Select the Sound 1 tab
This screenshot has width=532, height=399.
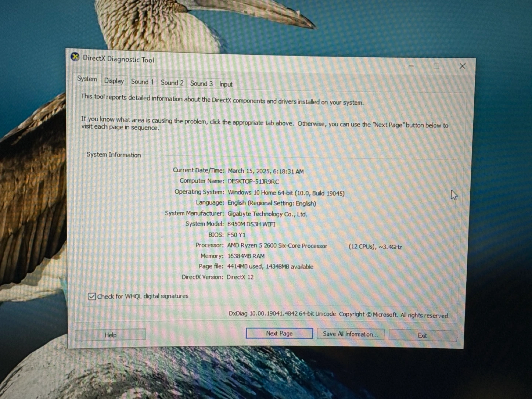tap(142, 82)
